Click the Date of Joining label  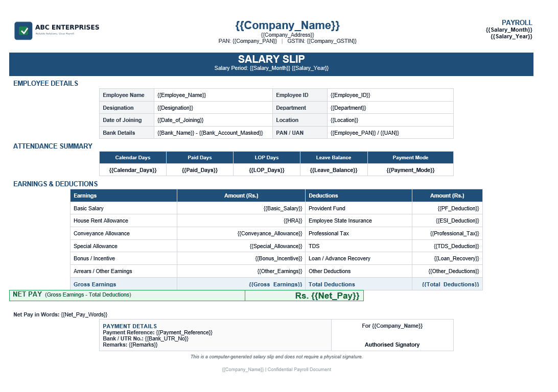pyautogui.click(x=122, y=120)
